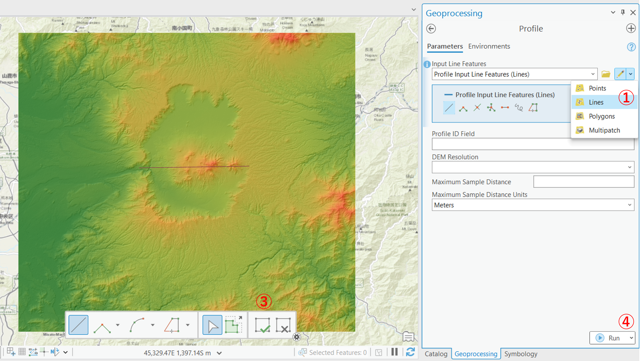Viewport: 644px width, 361px height.
Task: Click Profile Input Line Features (Lines) template label
Action: pos(505,95)
